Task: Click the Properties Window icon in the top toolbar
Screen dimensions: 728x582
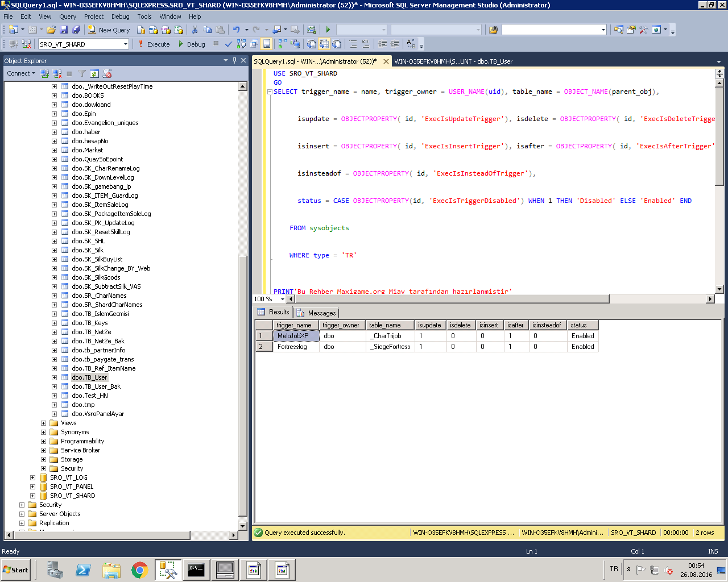Action: click(631, 30)
